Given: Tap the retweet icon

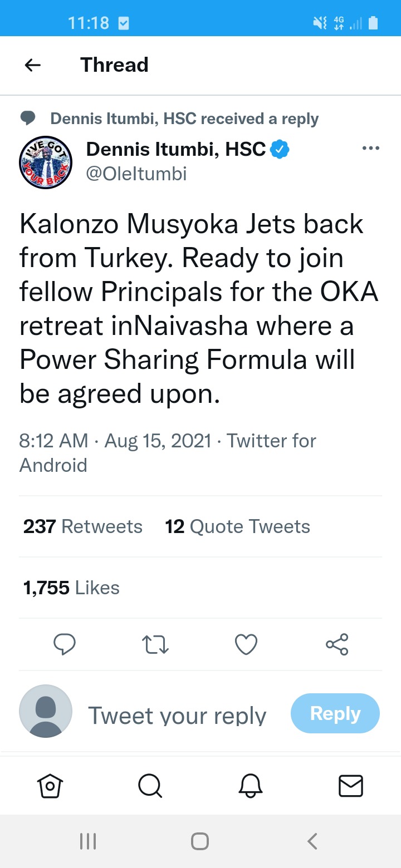Looking at the screenshot, I should pyautogui.click(x=155, y=644).
